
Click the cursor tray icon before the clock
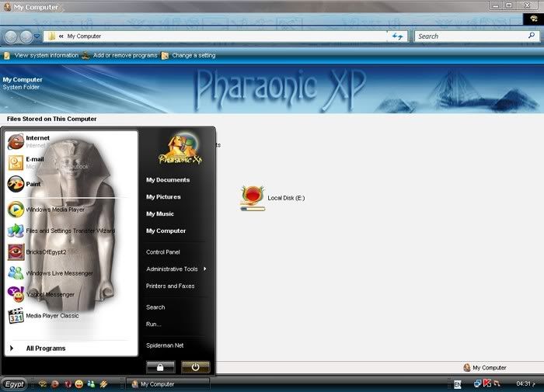coord(497,383)
